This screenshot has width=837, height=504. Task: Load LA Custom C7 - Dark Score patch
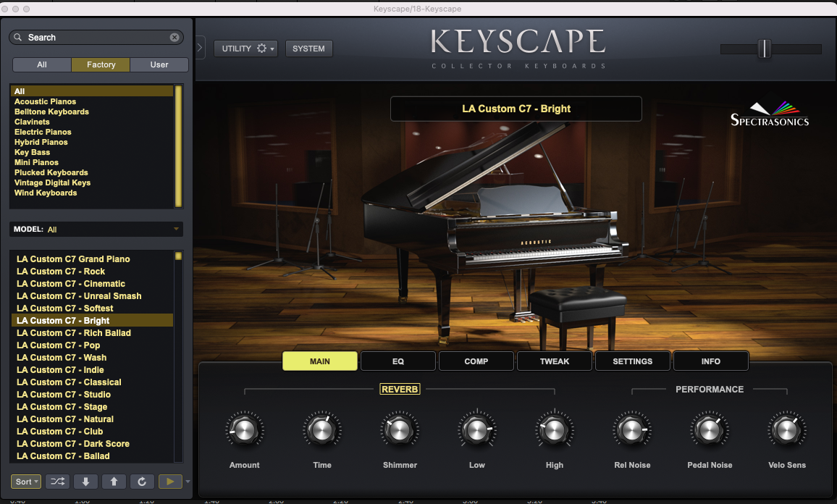point(73,444)
